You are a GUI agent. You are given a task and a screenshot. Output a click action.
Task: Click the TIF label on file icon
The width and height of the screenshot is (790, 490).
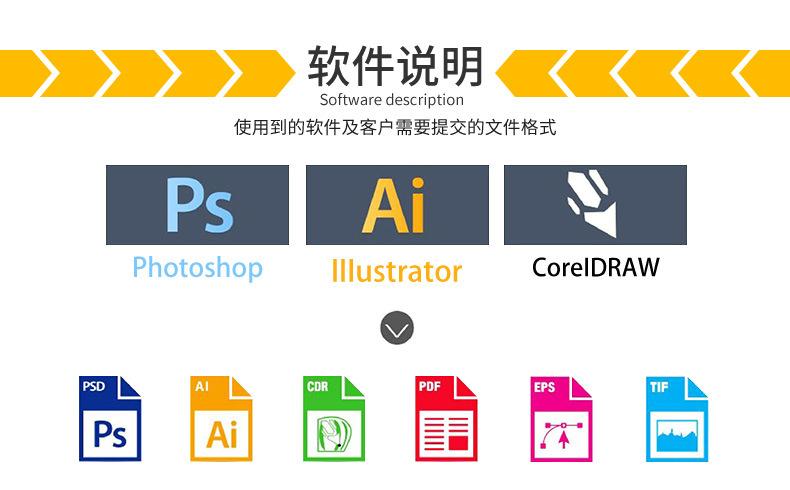coord(659,387)
